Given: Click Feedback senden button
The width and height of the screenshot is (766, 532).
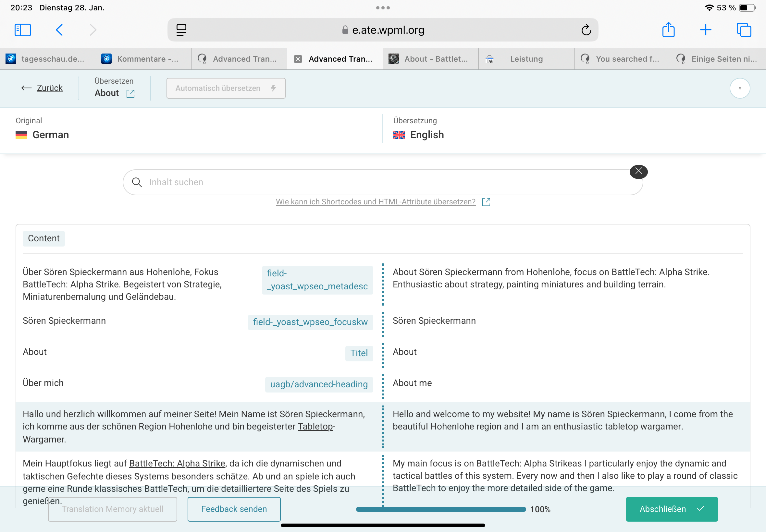Looking at the screenshot, I should pos(234,509).
